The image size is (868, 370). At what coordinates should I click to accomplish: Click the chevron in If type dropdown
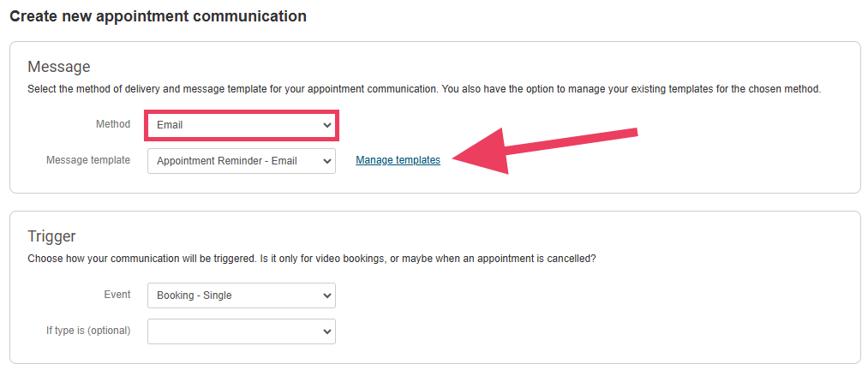click(326, 331)
